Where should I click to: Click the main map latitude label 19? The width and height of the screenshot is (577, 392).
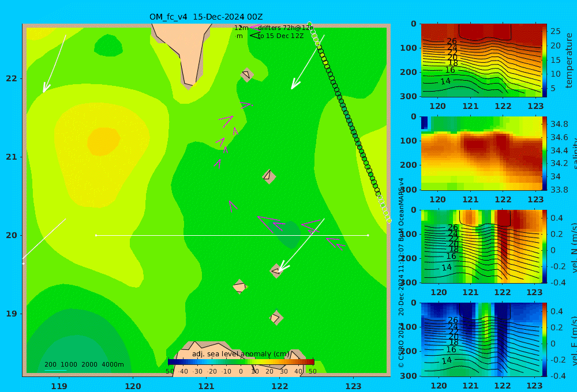[x=12, y=314]
